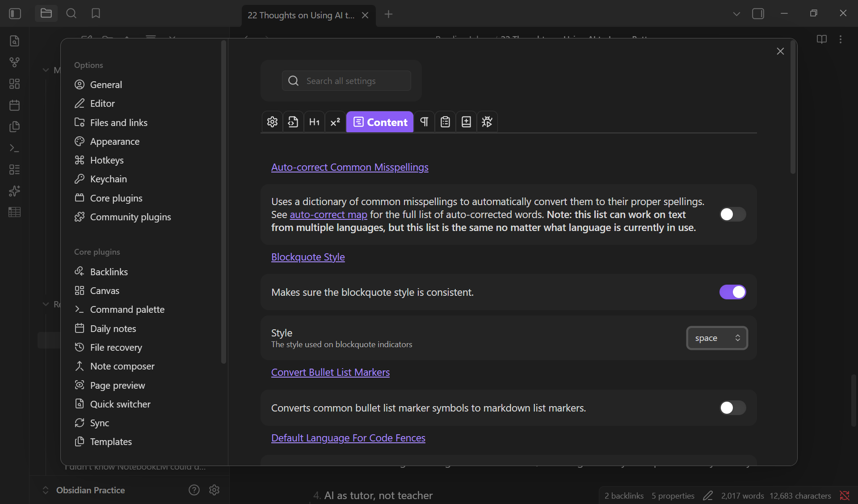
Task: Open the search pane icon
Action: (71, 14)
